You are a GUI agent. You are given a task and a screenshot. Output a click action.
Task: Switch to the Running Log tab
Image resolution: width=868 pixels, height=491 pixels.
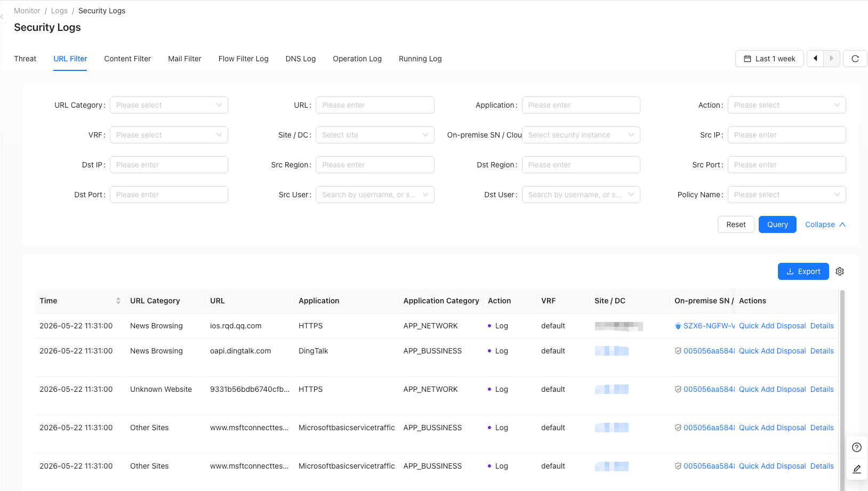420,59
